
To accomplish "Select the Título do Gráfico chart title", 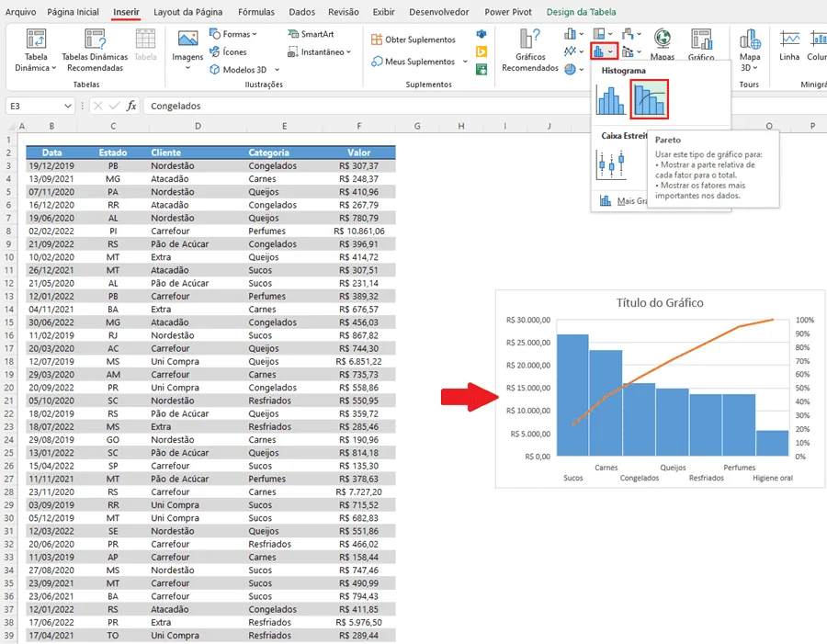I will click(x=660, y=303).
